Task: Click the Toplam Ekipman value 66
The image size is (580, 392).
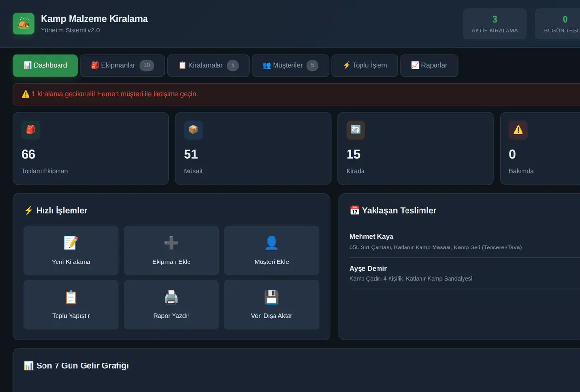Action: coord(29,154)
